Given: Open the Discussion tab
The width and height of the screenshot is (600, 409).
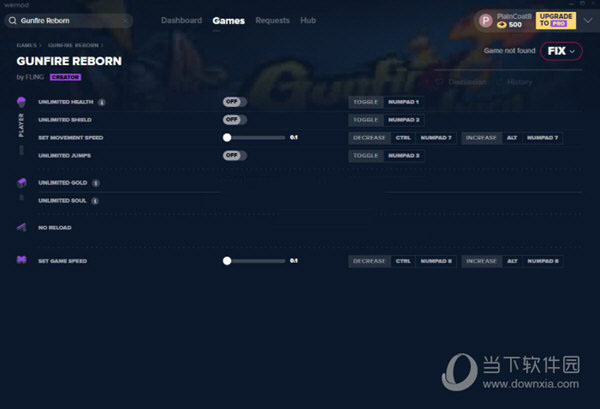Looking at the screenshot, I should (x=463, y=82).
